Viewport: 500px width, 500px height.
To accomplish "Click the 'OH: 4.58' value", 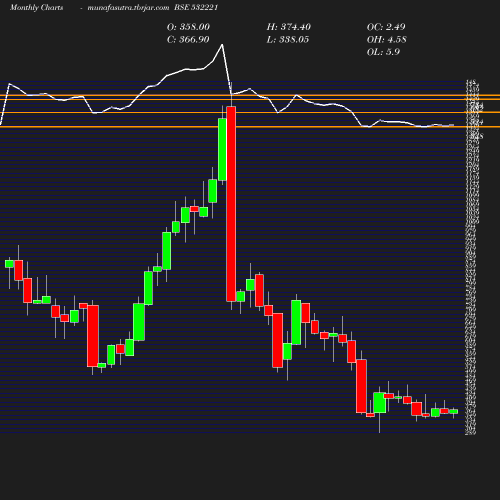I will click(x=387, y=40).
